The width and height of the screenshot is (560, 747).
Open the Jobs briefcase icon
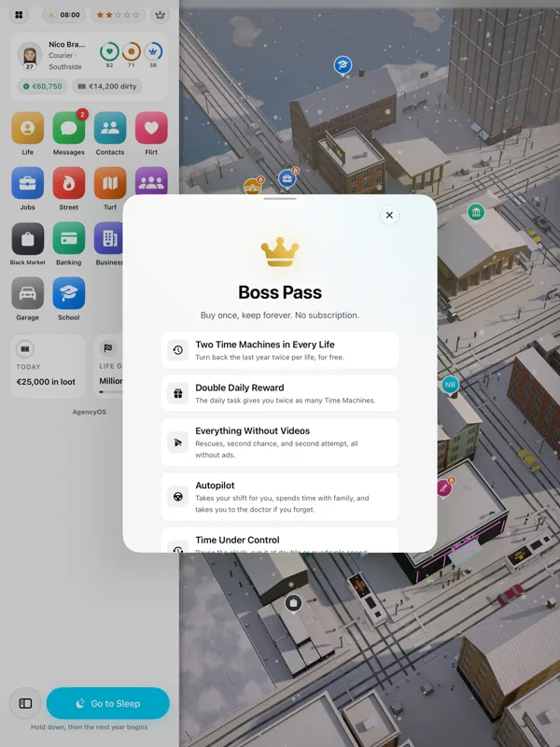(28, 183)
